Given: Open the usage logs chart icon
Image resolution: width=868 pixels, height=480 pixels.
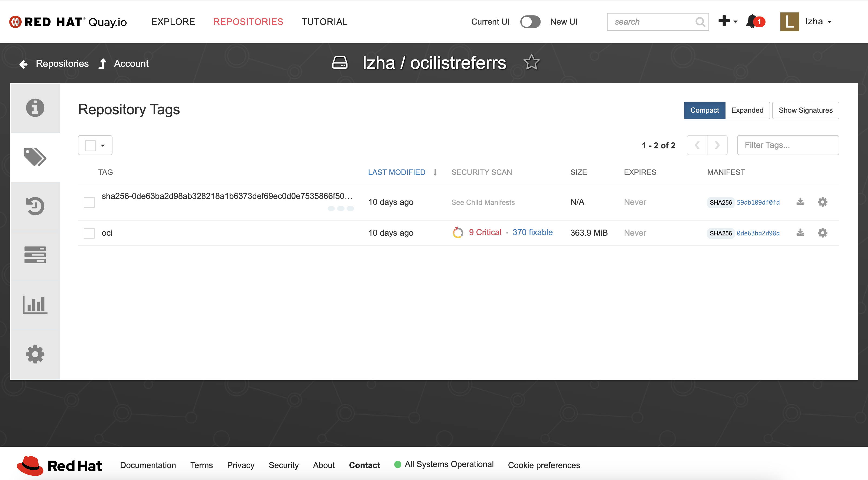Looking at the screenshot, I should 35,305.
